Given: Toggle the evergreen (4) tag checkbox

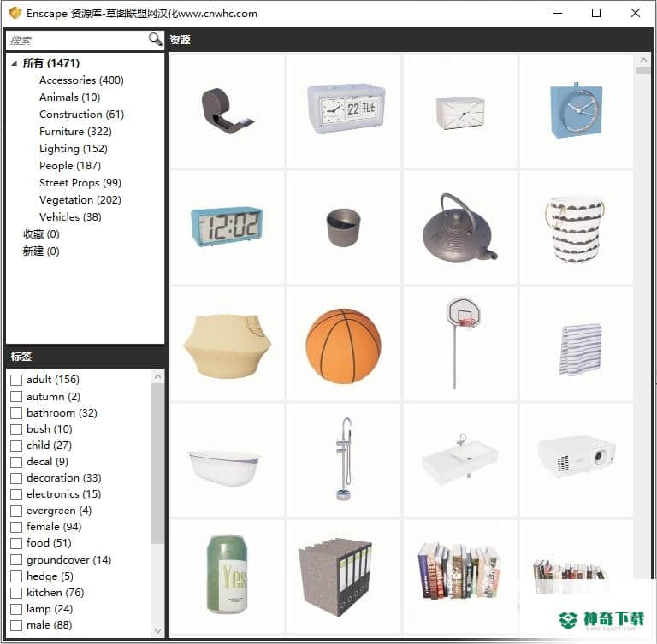Looking at the screenshot, I should point(16,511).
